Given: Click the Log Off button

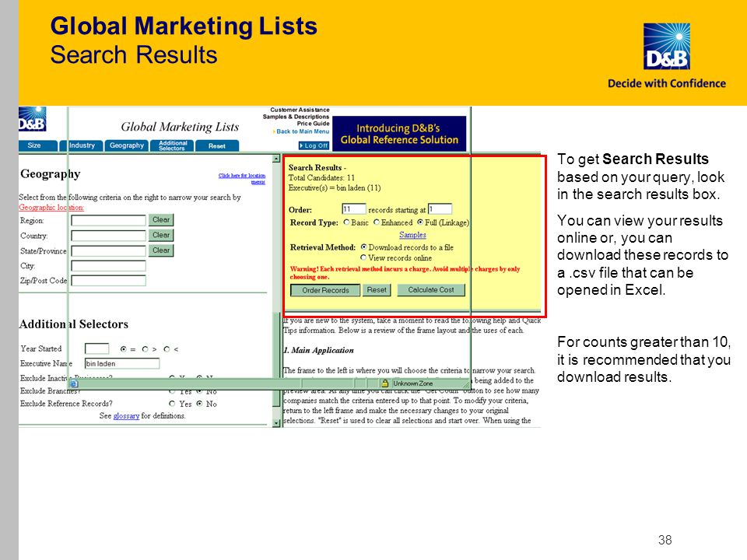Looking at the screenshot, I should tap(314, 145).
